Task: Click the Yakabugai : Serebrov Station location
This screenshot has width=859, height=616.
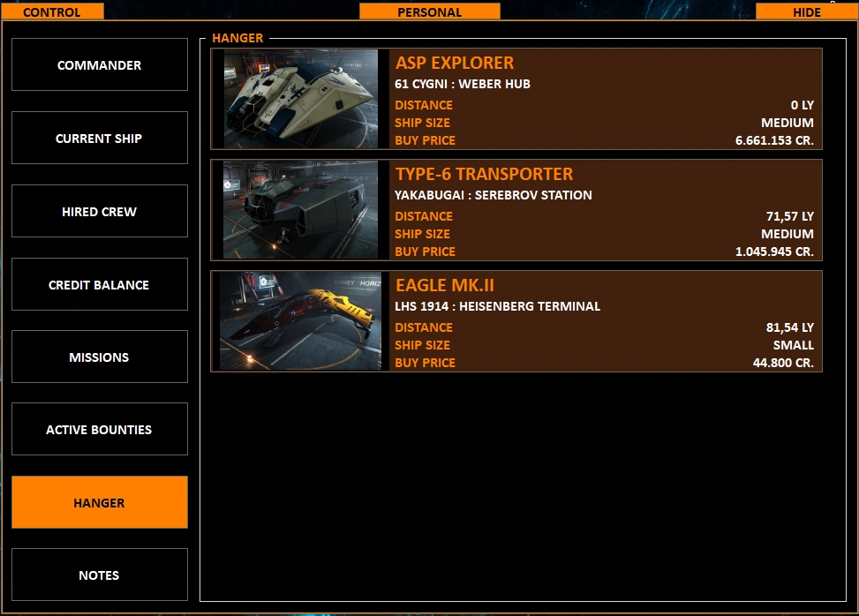Action: pyautogui.click(x=493, y=195)
